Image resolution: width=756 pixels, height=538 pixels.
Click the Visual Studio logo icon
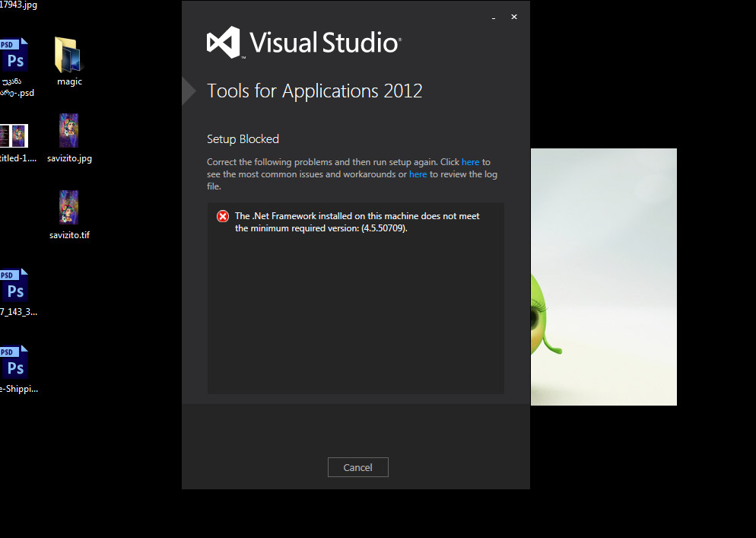(224, 43)
